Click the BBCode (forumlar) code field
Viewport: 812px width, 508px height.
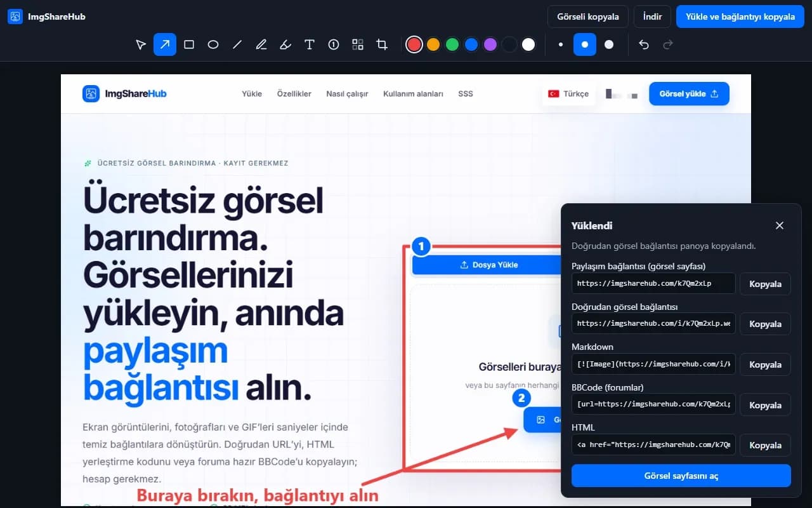[653, 404]
